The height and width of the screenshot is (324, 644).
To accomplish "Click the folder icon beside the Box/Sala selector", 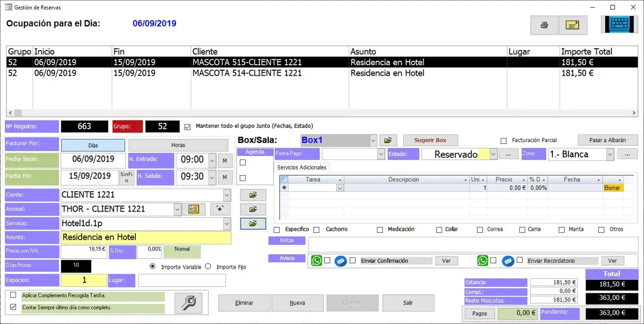I will pos(388,140).
